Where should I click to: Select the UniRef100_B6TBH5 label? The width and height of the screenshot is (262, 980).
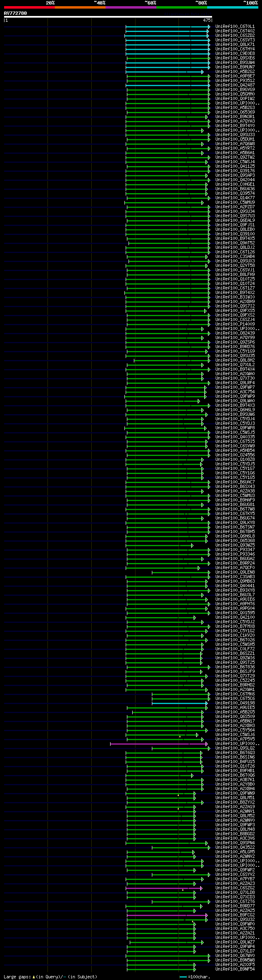click(x=235, y=531)
